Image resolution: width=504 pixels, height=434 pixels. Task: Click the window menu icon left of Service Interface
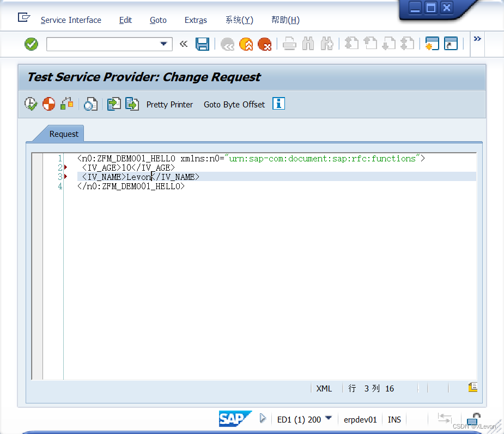24,17
